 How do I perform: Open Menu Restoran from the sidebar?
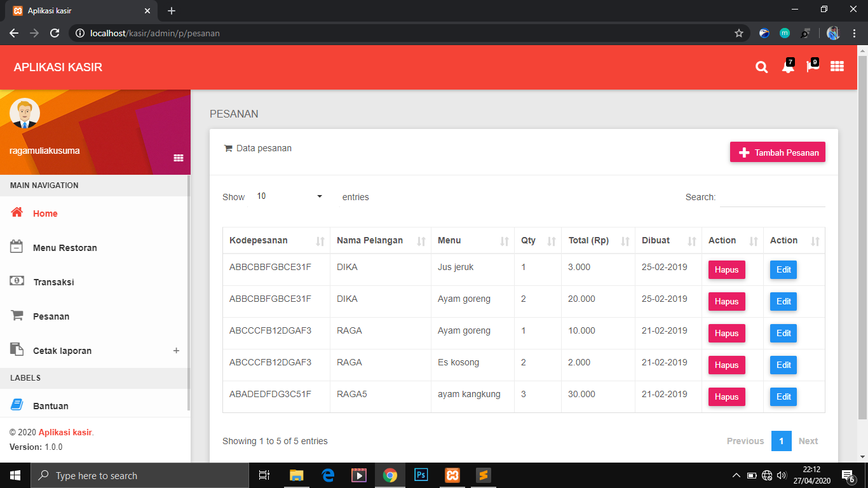click(x=64, y=247)
